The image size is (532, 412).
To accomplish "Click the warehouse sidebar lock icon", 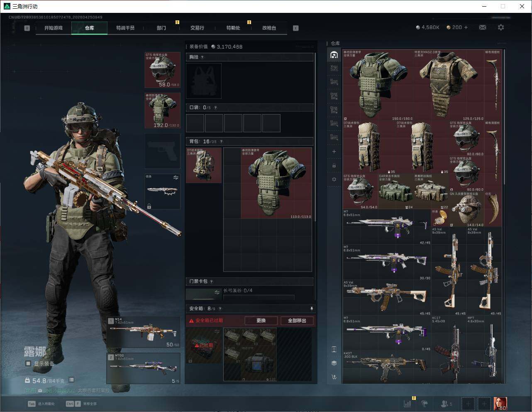I will (x=334, y=165).
